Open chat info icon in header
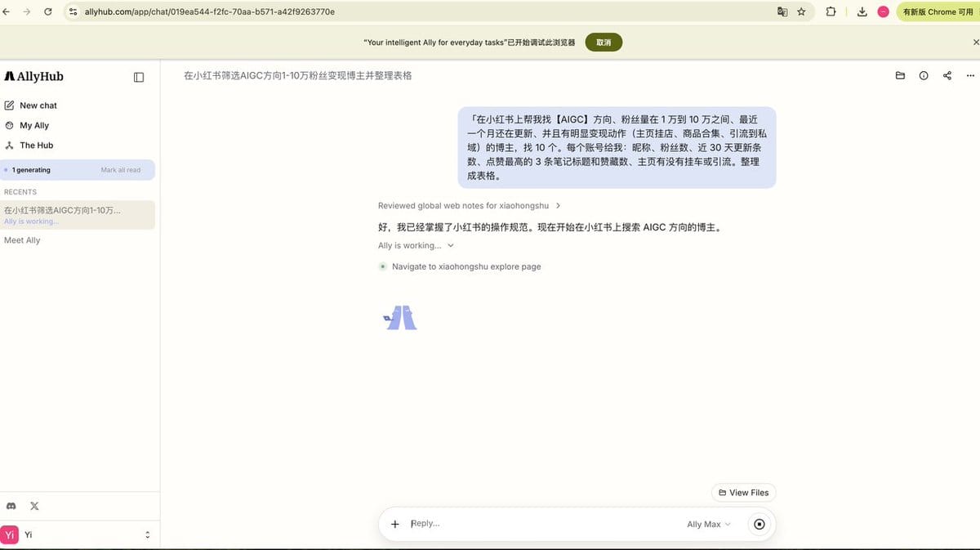The width and height of the screenshot is (980, 550). pos(924,76)
